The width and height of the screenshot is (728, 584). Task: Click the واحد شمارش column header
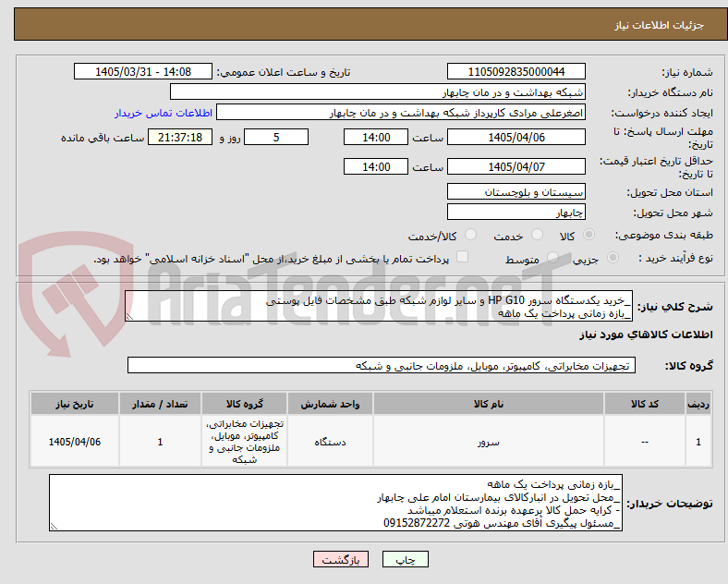pos(330,404)
